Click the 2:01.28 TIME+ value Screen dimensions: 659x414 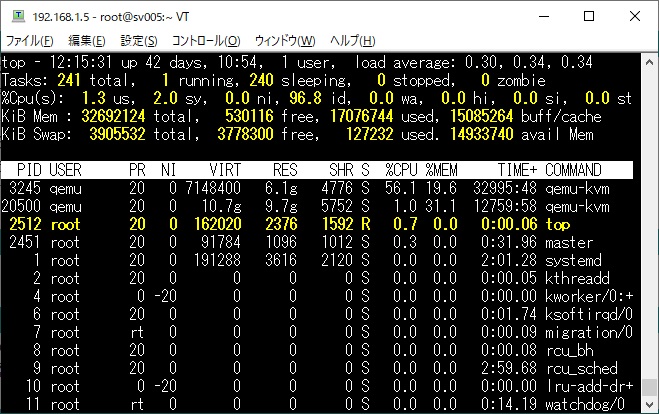(x=509, y=260)
